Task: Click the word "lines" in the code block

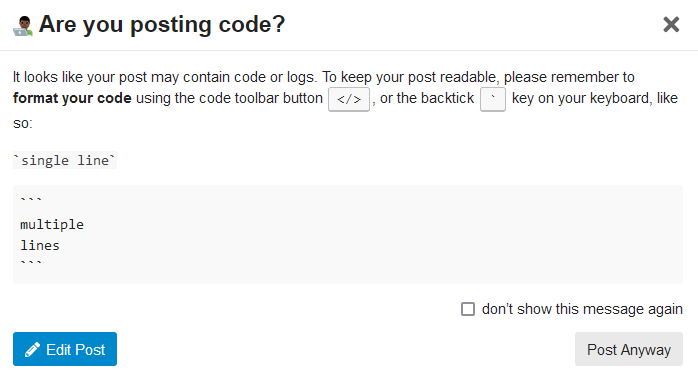Action: [x=40, y=246]
